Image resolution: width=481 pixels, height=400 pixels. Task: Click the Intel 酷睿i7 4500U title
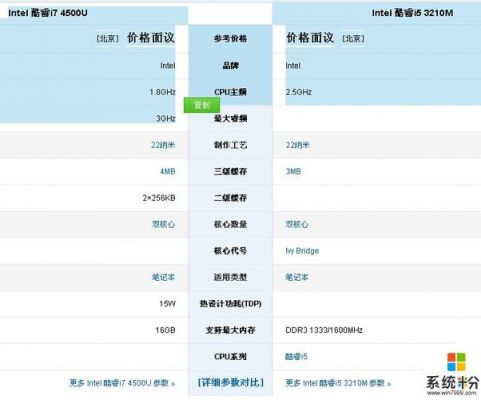(48, 13)
